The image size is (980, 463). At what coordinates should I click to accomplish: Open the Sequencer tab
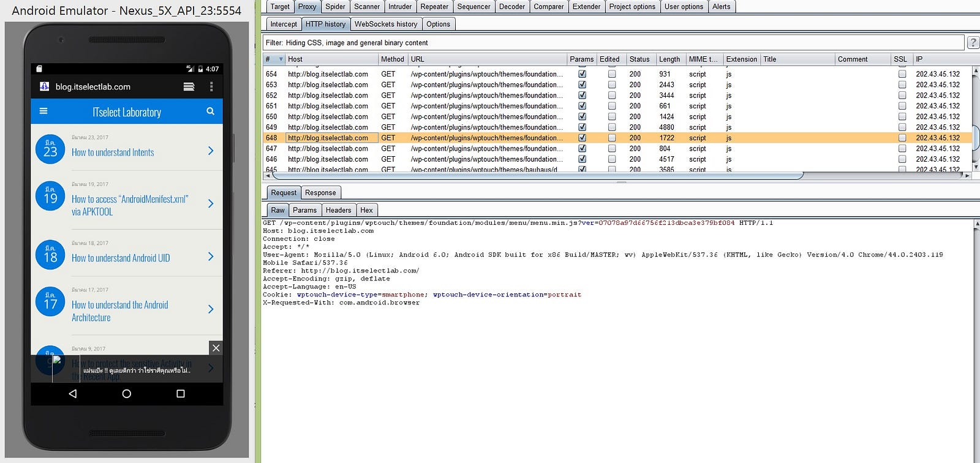pyautogui.click(x=474, y=7)
